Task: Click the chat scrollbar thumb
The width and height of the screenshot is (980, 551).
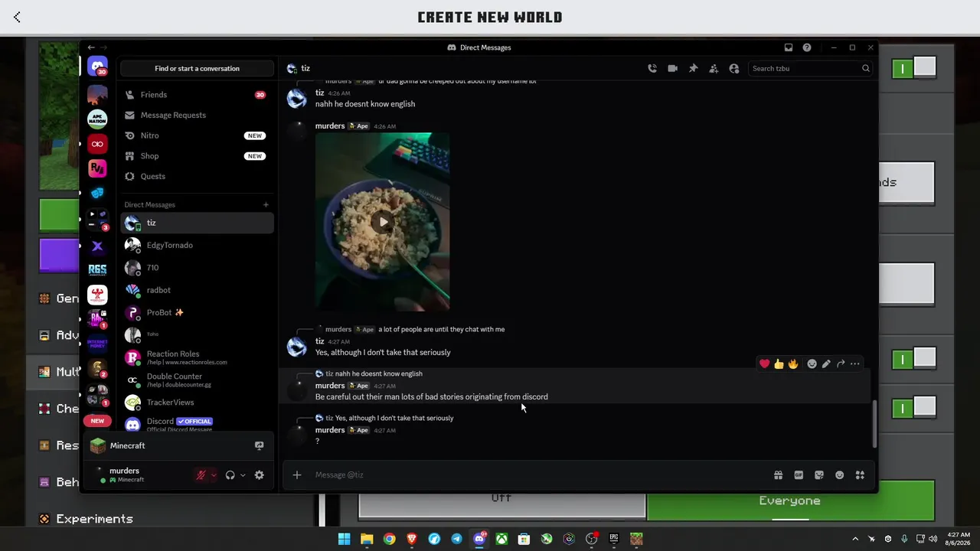Action: (x=874, y=423)
